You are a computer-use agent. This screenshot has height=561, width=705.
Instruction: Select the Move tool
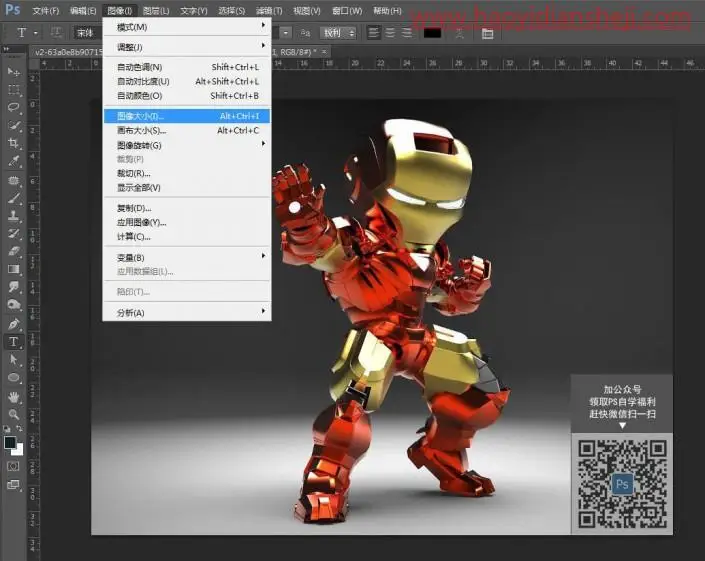tap(13, 72)
